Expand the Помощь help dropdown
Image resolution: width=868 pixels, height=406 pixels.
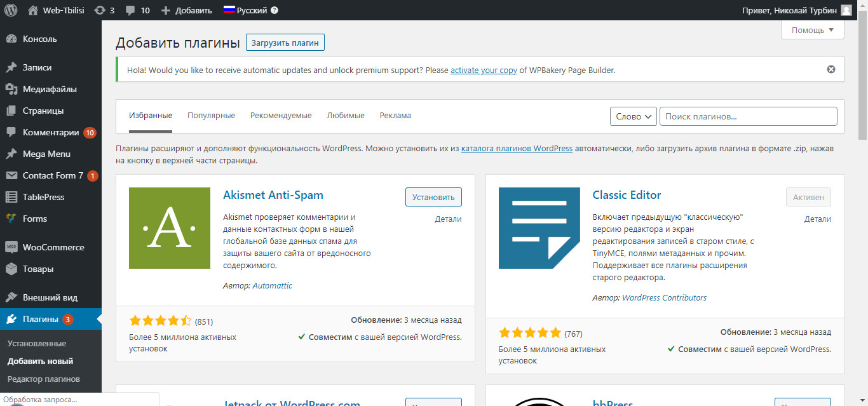[x=813, y=30]
